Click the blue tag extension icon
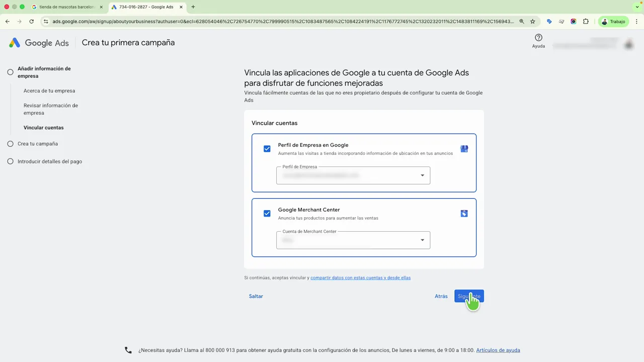The height and width of the screenshot is (362, 644). tap(549, 22)
